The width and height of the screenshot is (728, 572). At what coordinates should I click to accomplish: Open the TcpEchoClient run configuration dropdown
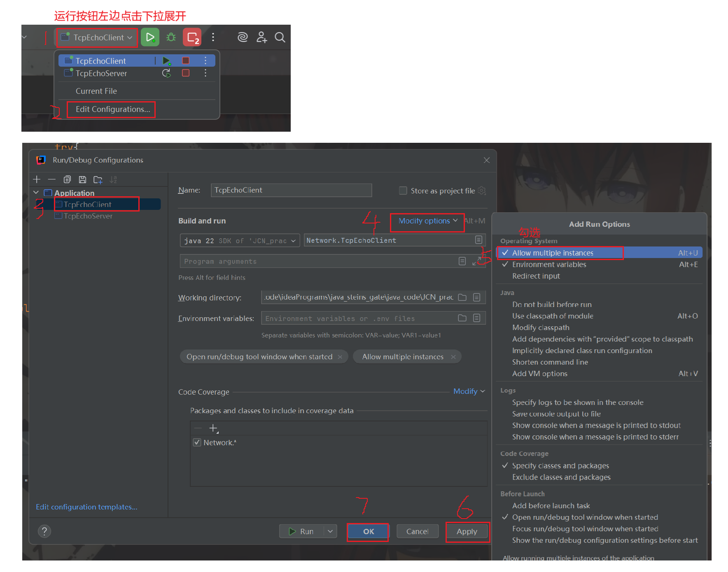click(x=97, y=37)
